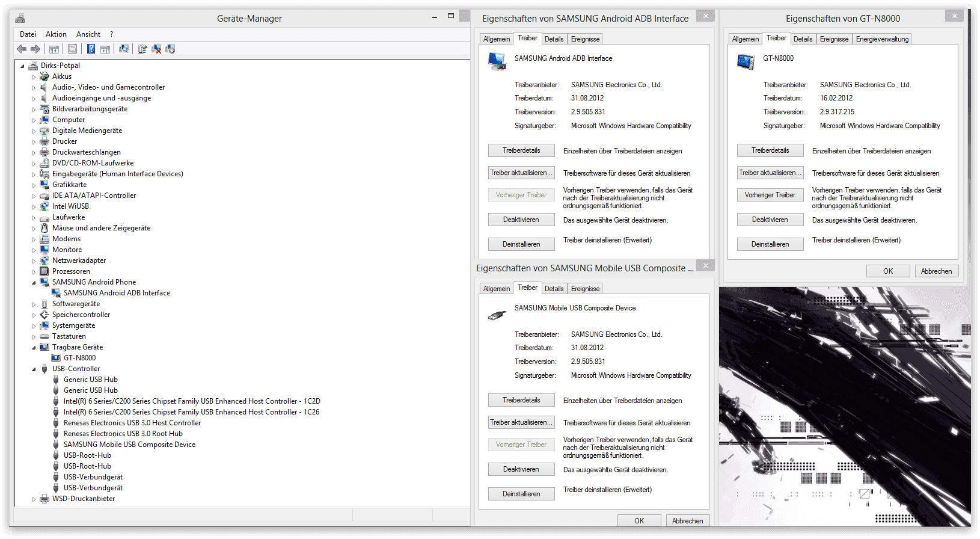980x539 pixels.
Task: Click OK in USB Composite dialog
Action: point(639,521)
